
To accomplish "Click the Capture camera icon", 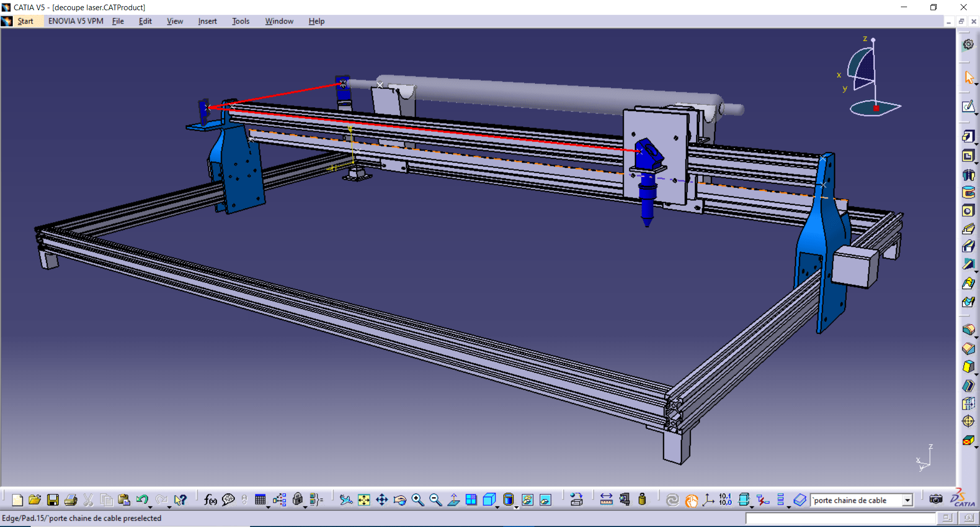I will pos(935,500).
